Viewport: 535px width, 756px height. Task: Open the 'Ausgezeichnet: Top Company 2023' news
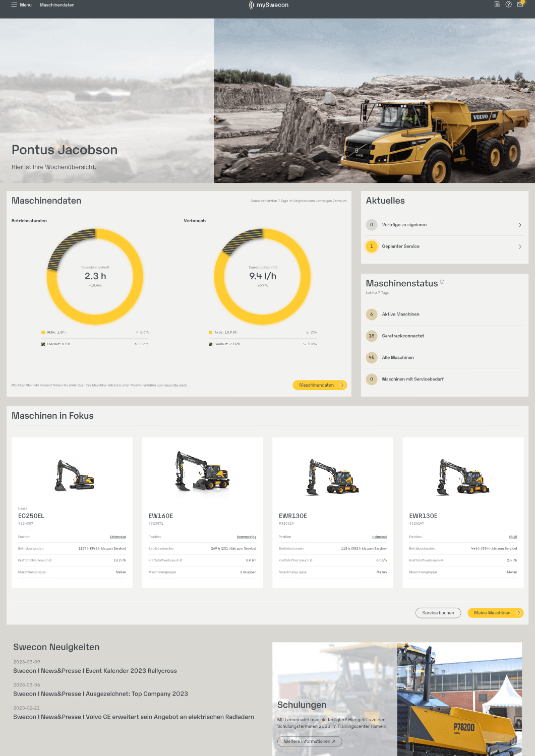pyautogui.click(x=100, y=694)
